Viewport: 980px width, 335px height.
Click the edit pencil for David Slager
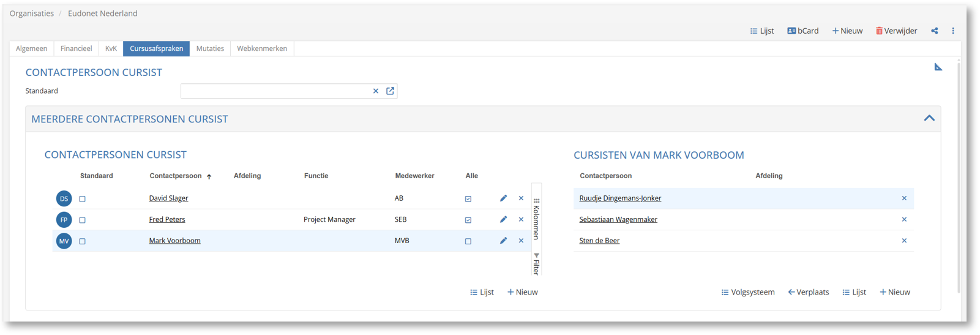coord(503,198)
